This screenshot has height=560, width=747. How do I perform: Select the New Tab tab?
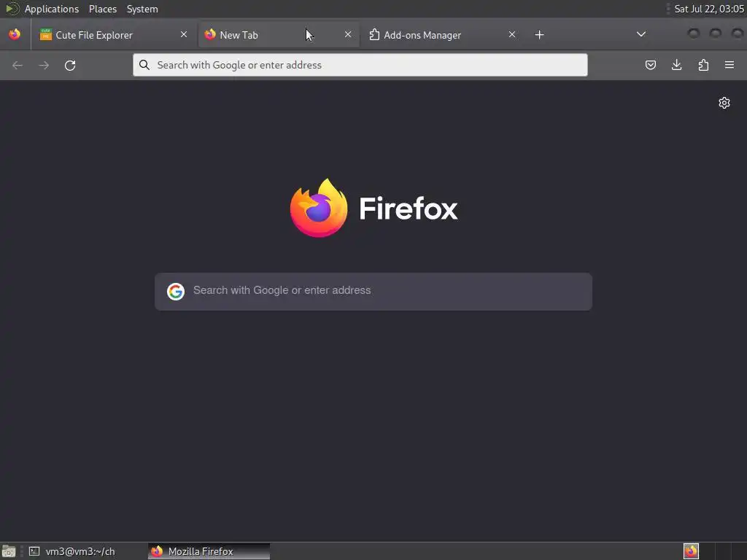click(x=279, y=35)
